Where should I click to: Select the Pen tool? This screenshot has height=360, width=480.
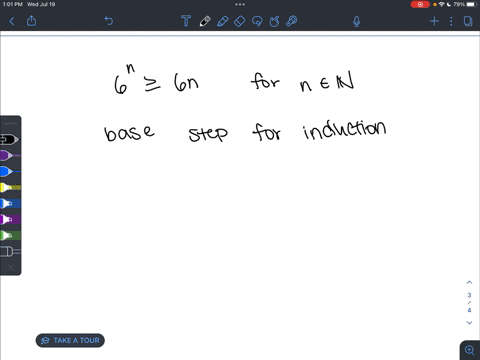205,21
